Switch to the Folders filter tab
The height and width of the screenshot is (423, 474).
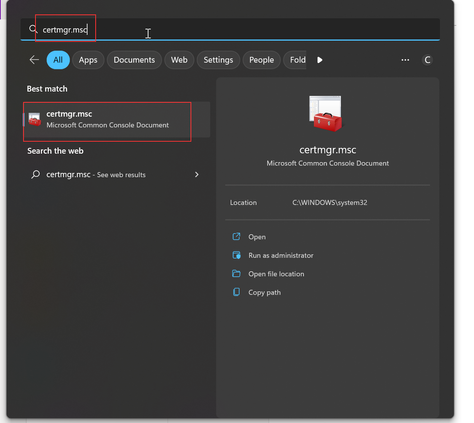coord(295,60)
